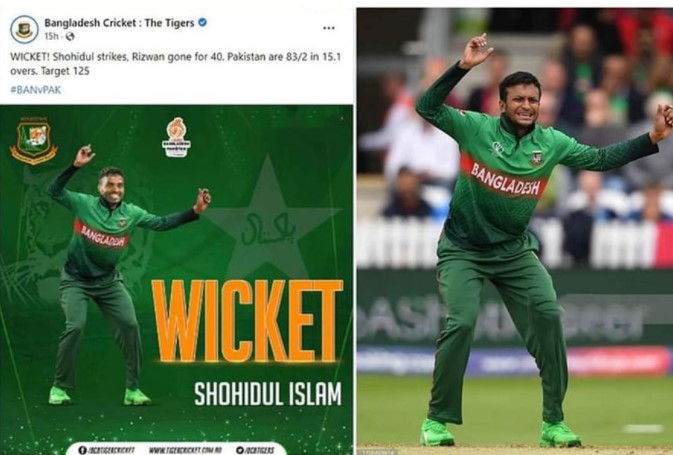
Task: Open the Bangladesh Cricket : The Tigers page
Action: [119, 23]
